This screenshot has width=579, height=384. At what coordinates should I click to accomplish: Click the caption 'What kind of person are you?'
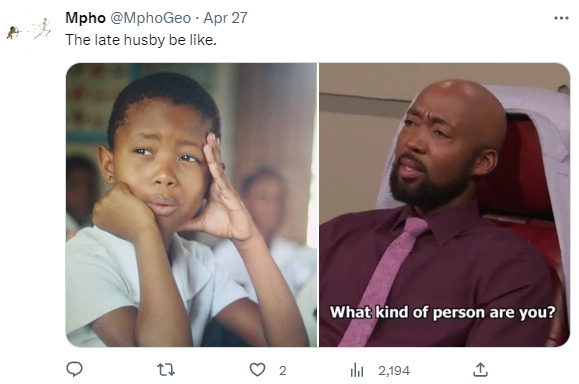click(x=442, y=312)
